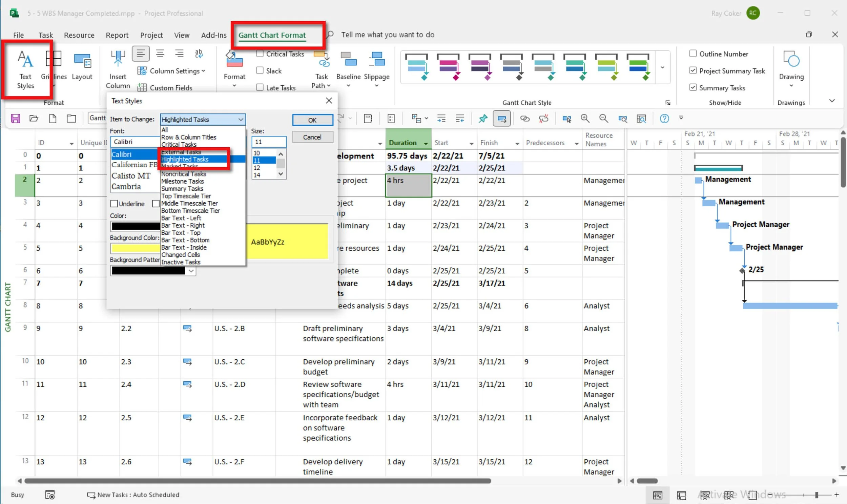Viewport: 847px width, 504px height.
Task: Switch to the Report ribbon tab
Action: click(117, 35)
